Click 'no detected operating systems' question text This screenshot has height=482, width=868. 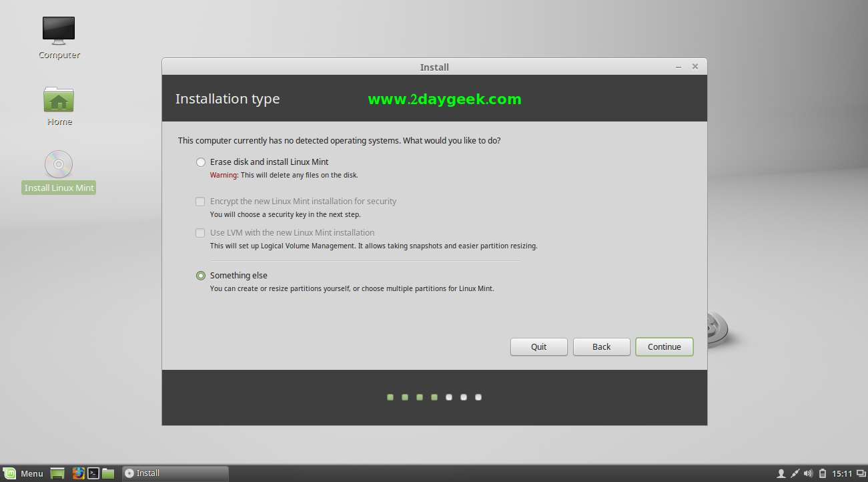[x=340, y=141]
